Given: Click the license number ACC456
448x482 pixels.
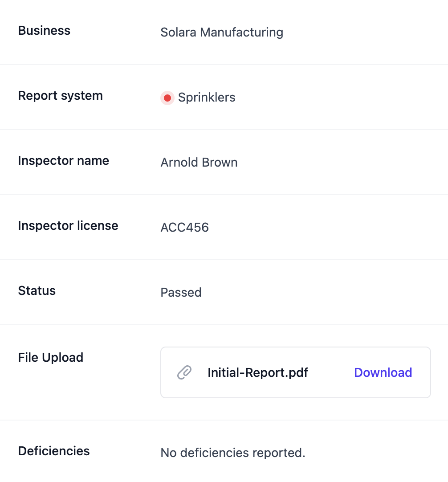Looking at the screenshot, I should (x=184, y=228).
